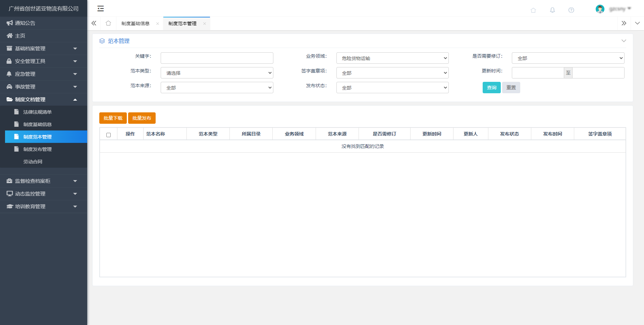Viewport: 644px width, 325px height.
Task: Click the notification bell icon
Action: [552, 10]
